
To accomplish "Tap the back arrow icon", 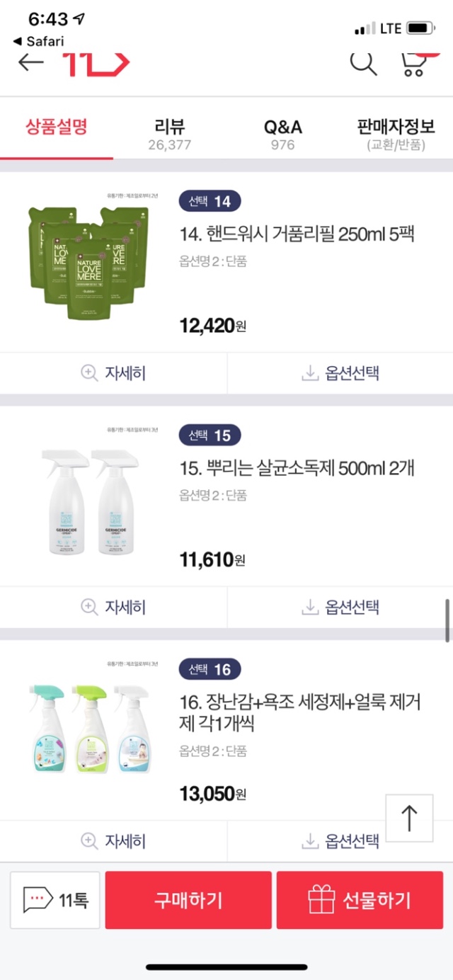I will coord(31,62).
